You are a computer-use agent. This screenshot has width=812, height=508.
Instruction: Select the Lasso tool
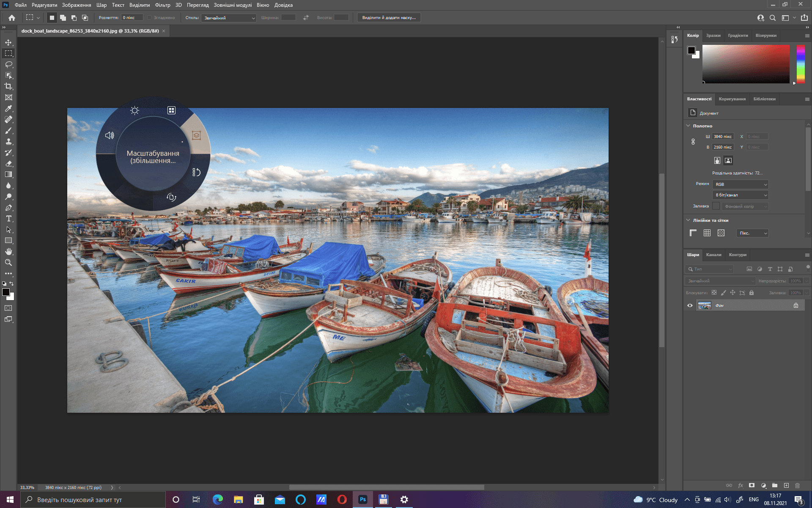pyautogui.click(x=8, y=64)
